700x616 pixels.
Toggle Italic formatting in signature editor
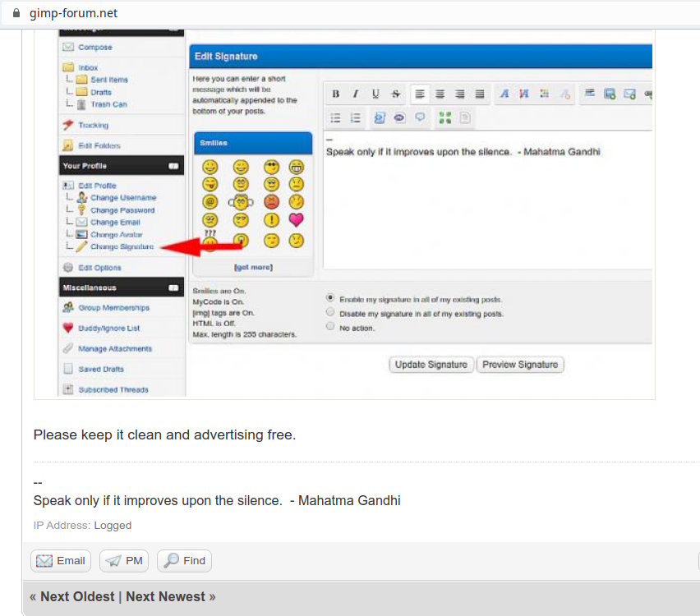coord(356,94)
